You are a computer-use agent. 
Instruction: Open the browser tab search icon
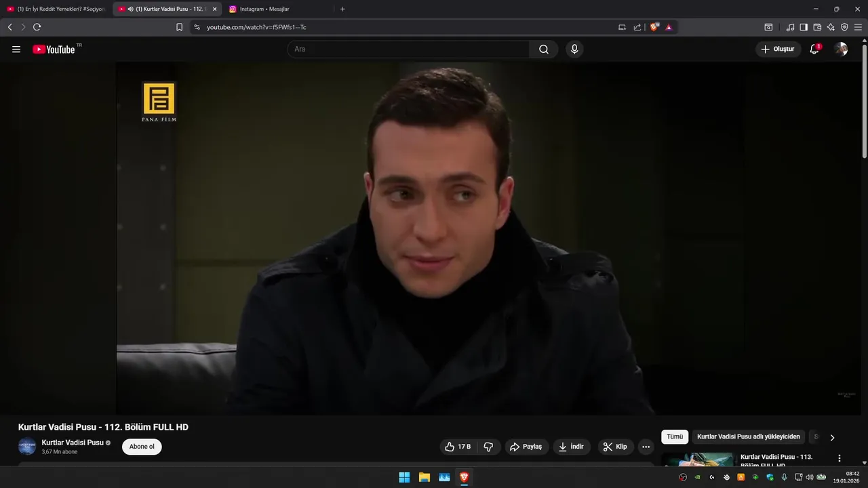[768, 27]
